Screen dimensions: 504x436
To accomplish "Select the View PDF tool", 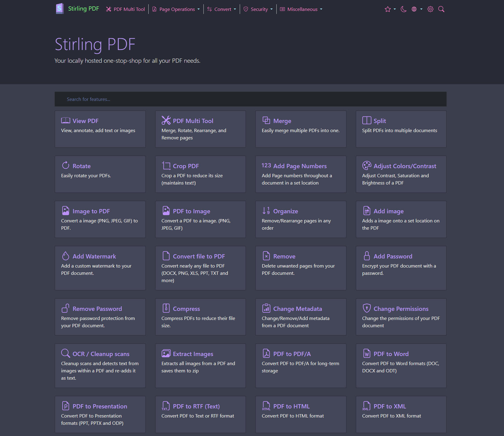I will tap(100, 129).
